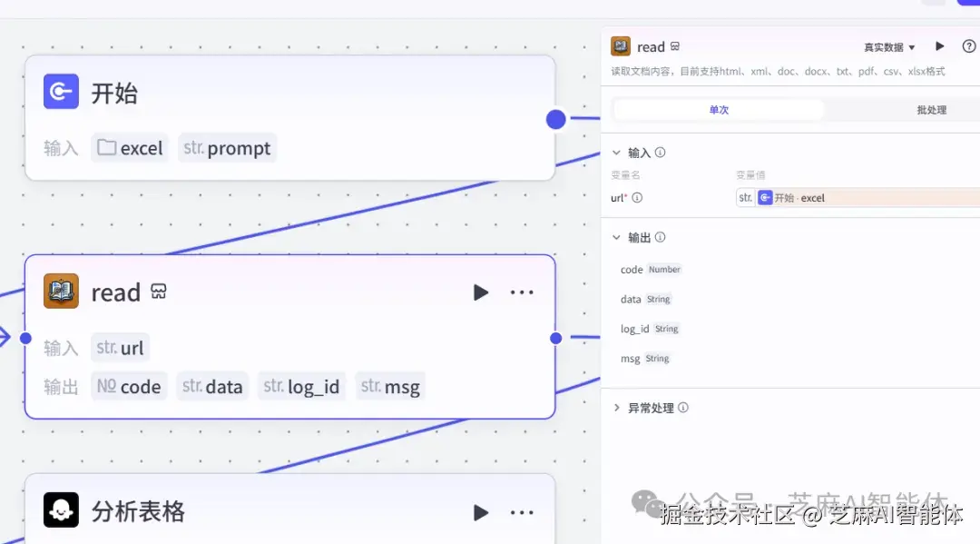Open the 分析表格 node's ... options menu
The width and height of the screenshot is (980, 544).
tap(522, 511)
